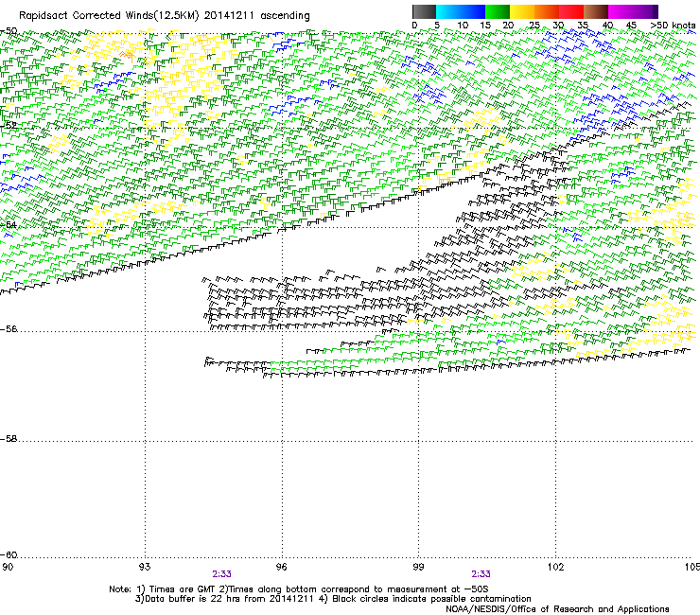Viewport: 700px width, 615px height.
Task: Select the '20' legend scale number
Action: (508, 26)
